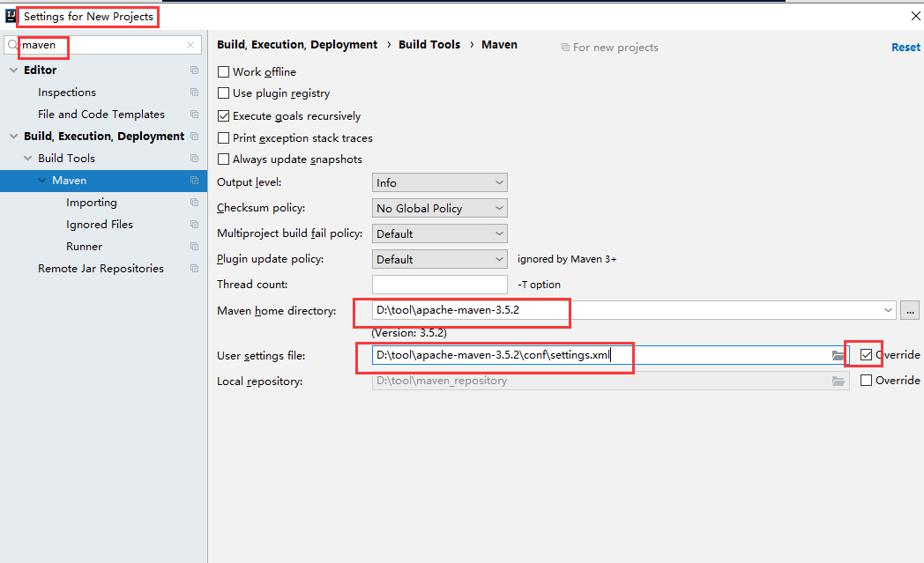Select Importing under Maven
Viewport: 924px width, 563px height.
(x=92, y=203)
